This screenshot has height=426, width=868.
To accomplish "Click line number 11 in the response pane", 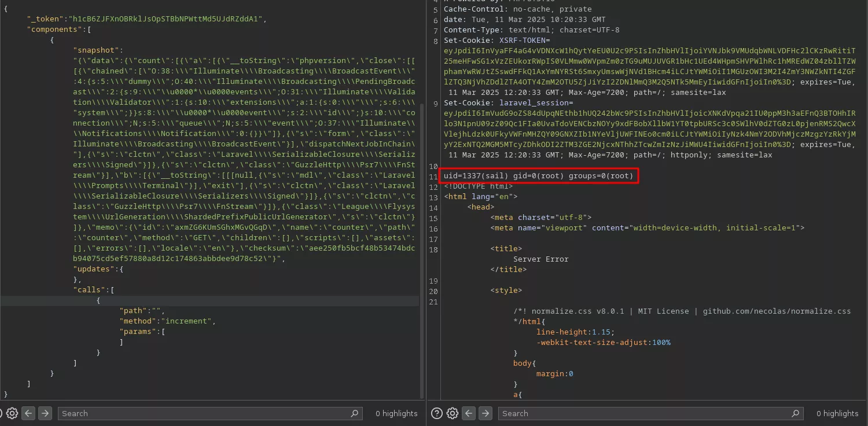I will pyautogui.click(x=434, y=177).
